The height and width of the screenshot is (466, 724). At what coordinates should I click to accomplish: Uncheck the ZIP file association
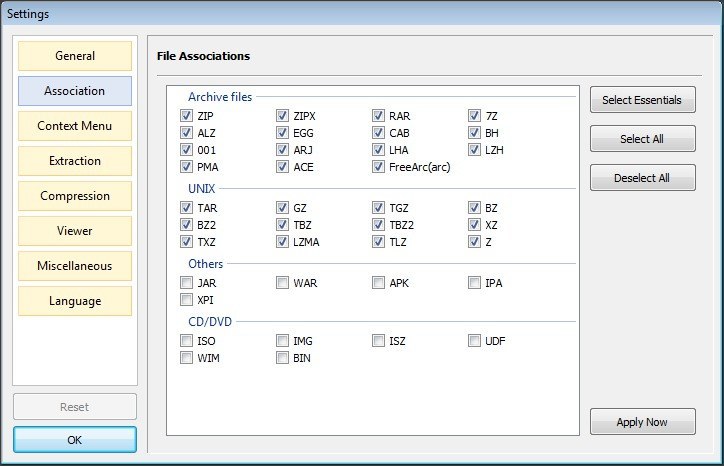coord(186,115)
